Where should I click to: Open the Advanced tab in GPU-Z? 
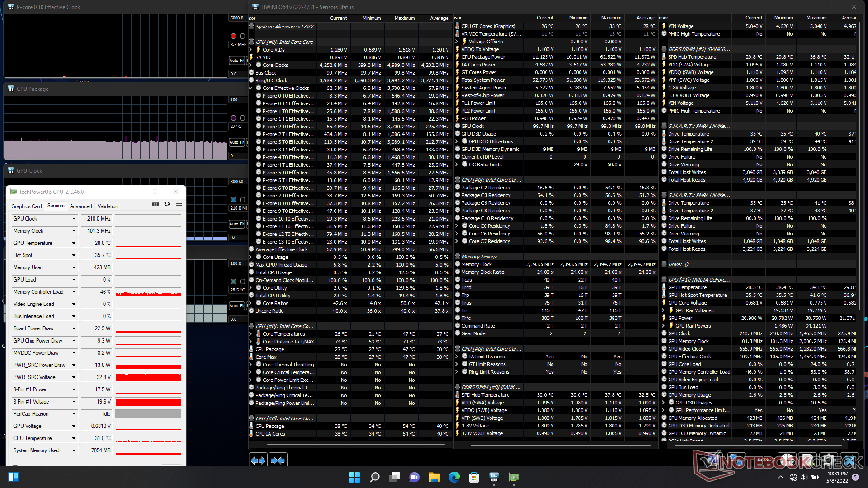pos(81,206)
